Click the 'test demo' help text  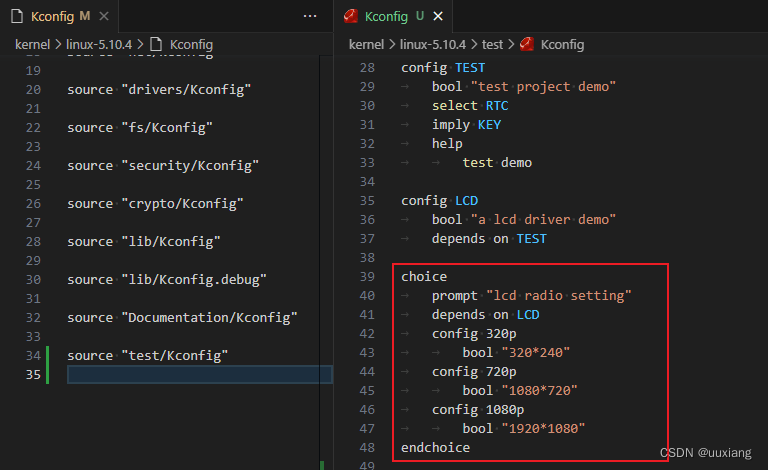pyautogui.click(x=497, y=163)
